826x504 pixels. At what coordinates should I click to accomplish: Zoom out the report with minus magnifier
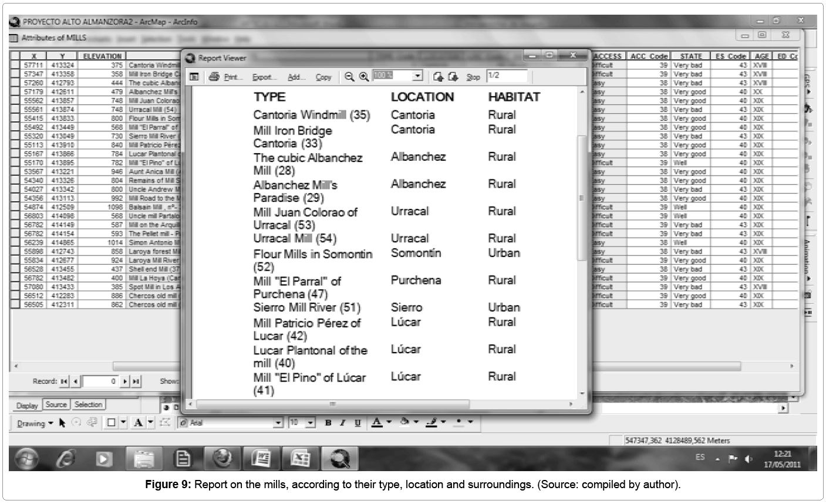pos(350,77)
